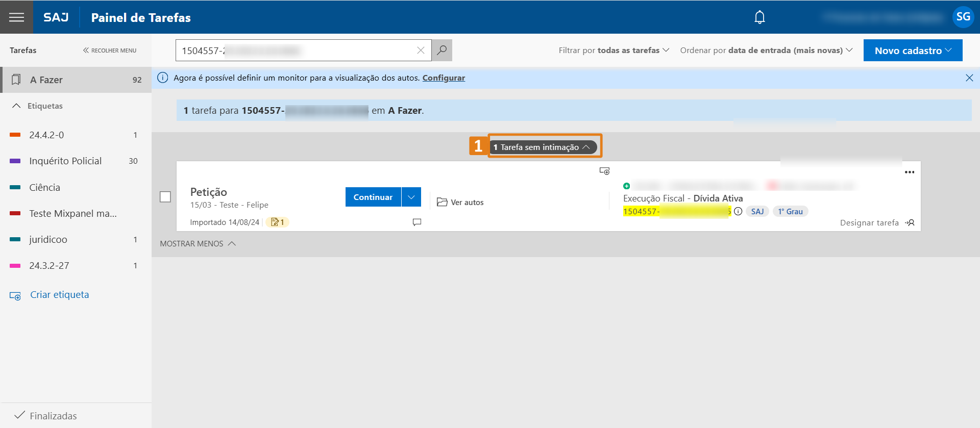Open the three-dots task options menu
980x428 pixels.
tap(909, 172)
